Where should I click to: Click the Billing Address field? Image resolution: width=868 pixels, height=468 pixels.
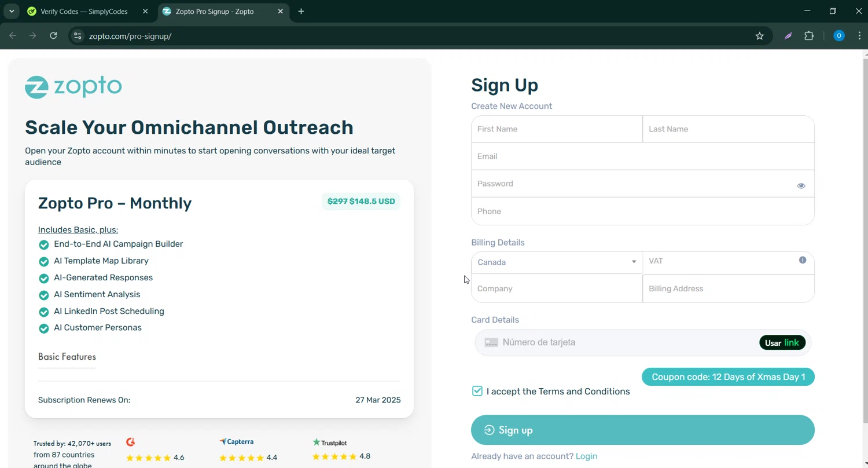[729, 288]
